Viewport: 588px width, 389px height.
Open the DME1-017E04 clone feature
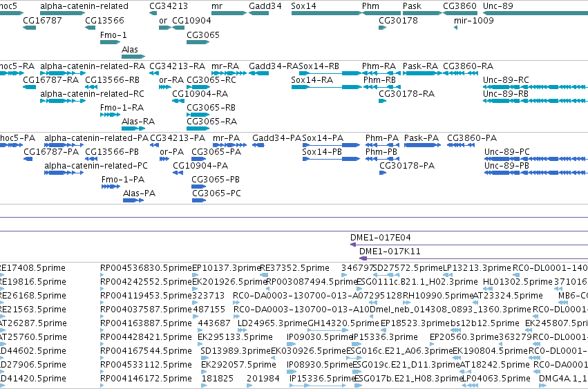point(469,245)
